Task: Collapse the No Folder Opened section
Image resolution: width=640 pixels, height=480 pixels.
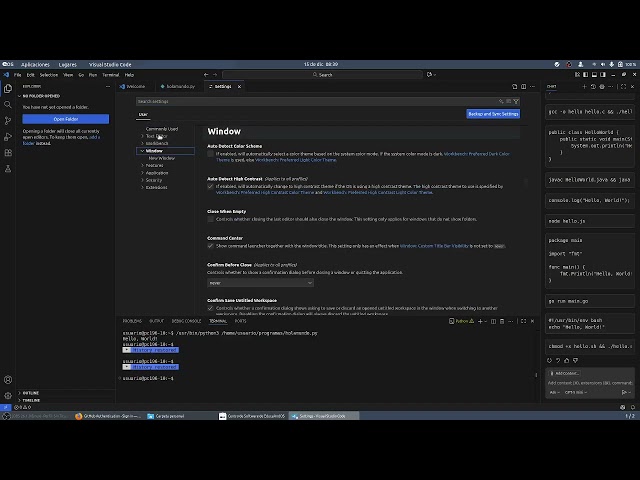Action: pyautogui.click(x=39, y=96)
